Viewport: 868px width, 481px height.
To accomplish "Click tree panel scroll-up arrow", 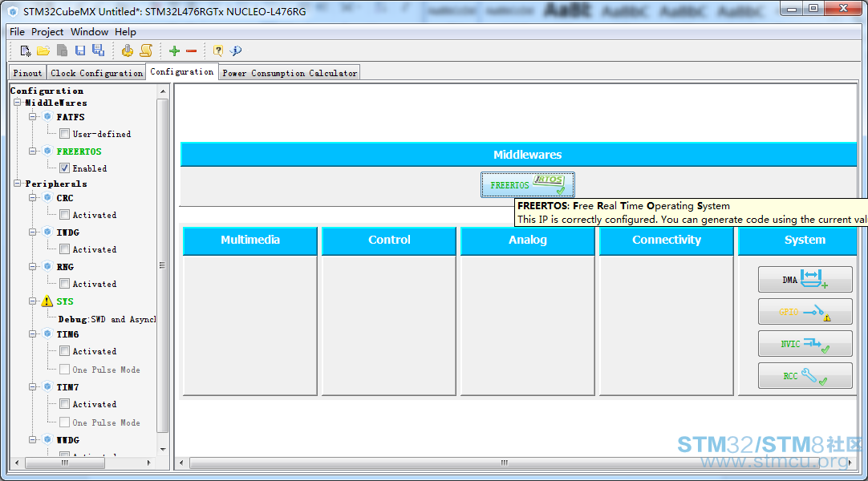I will pos(163,91).
